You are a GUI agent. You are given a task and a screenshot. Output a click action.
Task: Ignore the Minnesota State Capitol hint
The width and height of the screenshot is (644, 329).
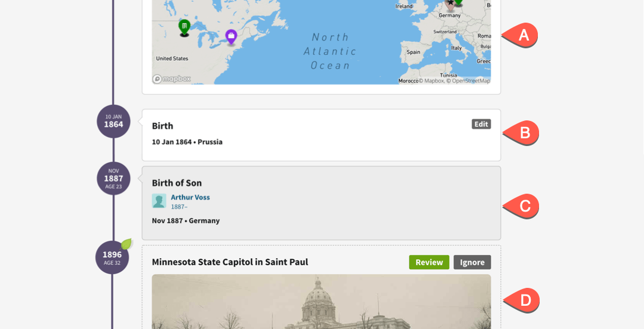[x=472, y=262]
